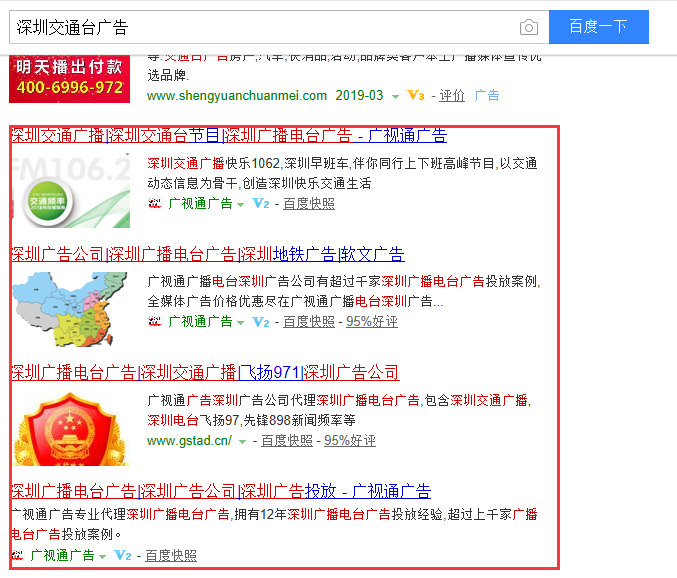Expand dropdown arrow after shengyuanchuanmei.com 2019-03
Screen dimensions: 677x578
click(395, 97)
